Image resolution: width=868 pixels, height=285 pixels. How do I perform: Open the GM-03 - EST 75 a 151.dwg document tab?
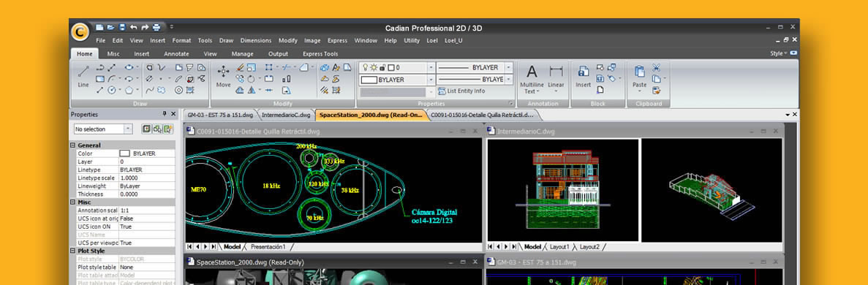point(220,115)
